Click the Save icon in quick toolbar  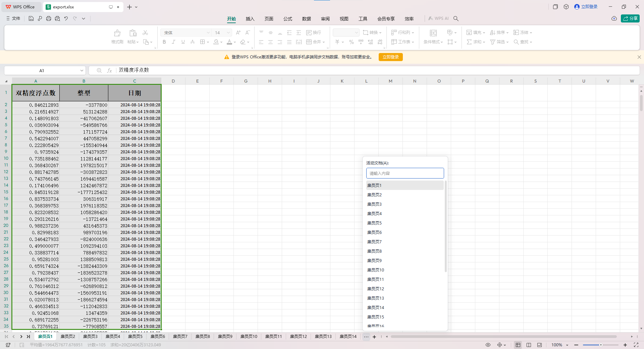tap(31, 18)
